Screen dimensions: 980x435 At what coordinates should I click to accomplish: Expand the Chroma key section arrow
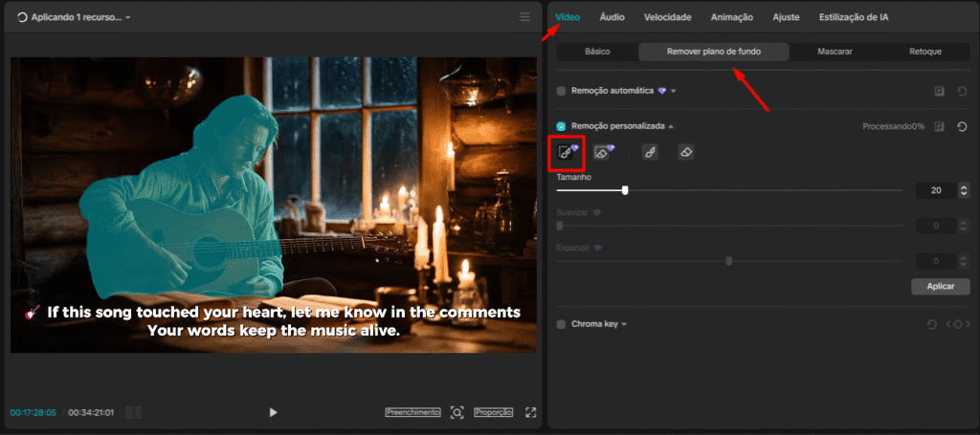tap(624, 325)
